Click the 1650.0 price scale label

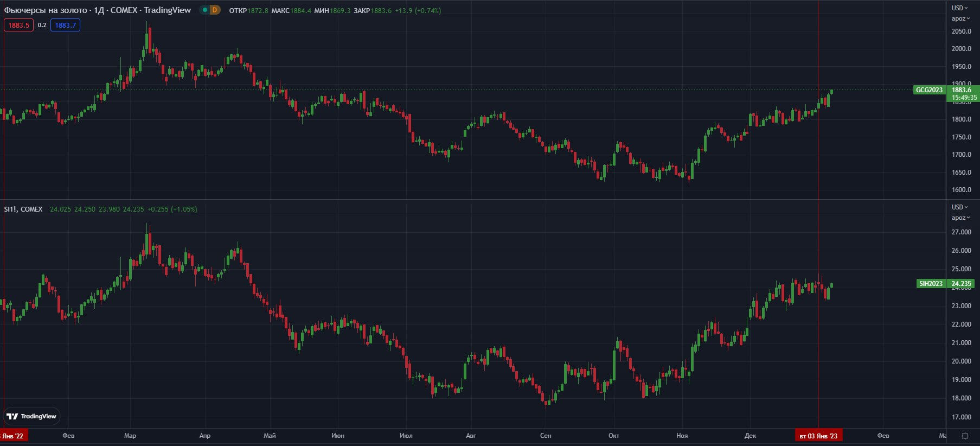click(961, 173)
